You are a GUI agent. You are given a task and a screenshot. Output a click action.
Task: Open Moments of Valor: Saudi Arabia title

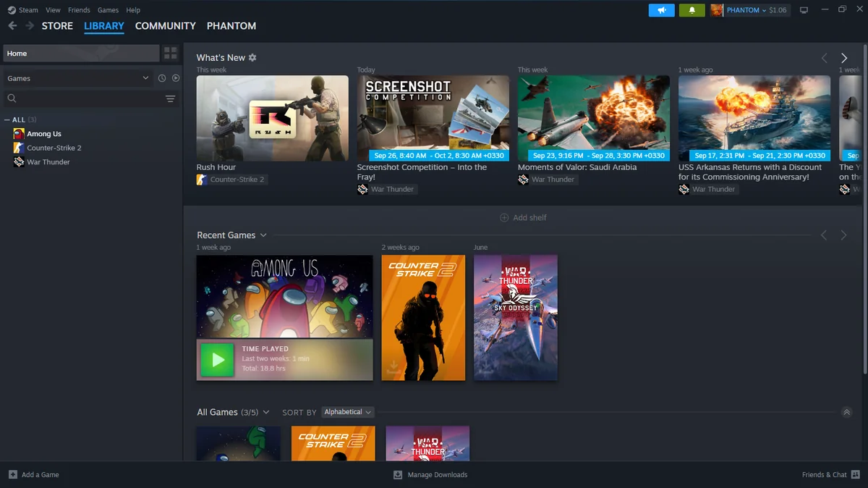click(x=577, y=167)
